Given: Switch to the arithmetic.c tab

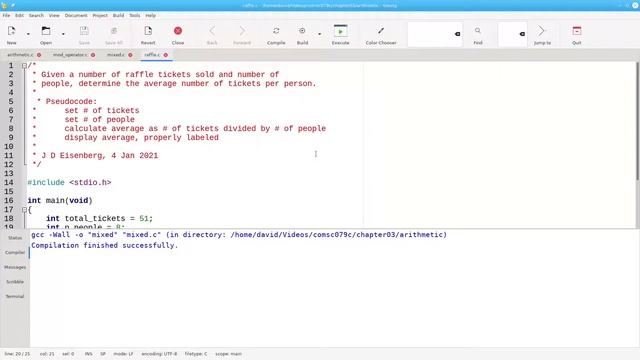Looking at the screenshot, I should tap(20, 55).
